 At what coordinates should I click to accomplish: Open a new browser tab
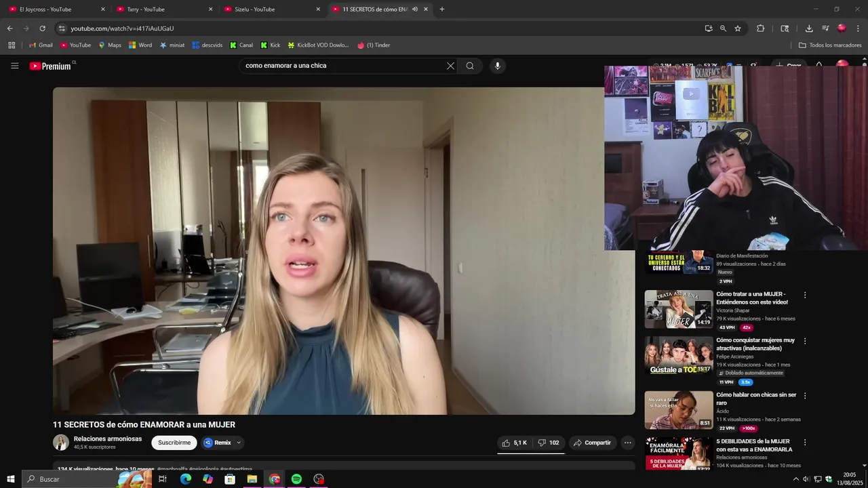pyautogui.click(x=442, y=9)
